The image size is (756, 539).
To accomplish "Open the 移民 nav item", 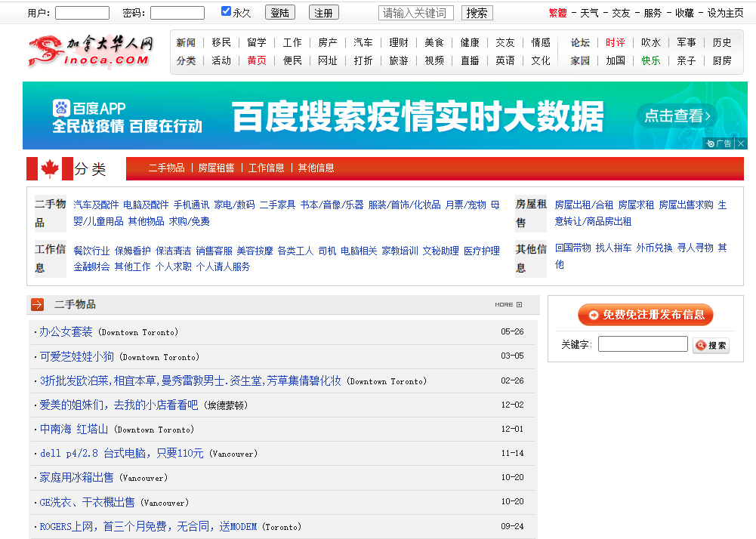I will click(221, 42).
